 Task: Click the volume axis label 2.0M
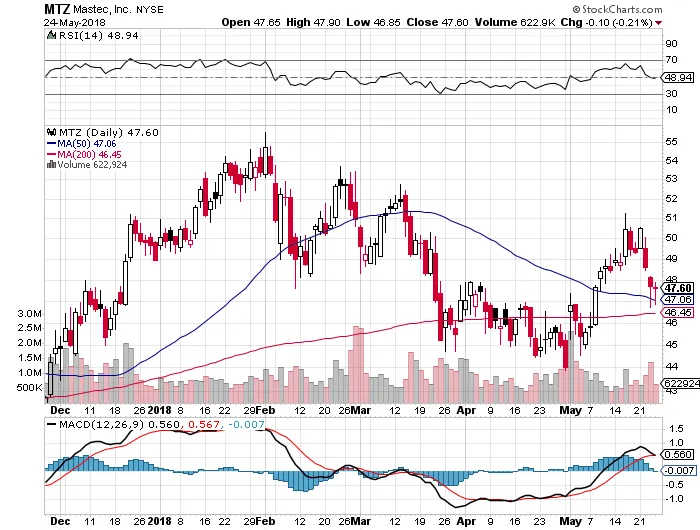coord(29,343)
